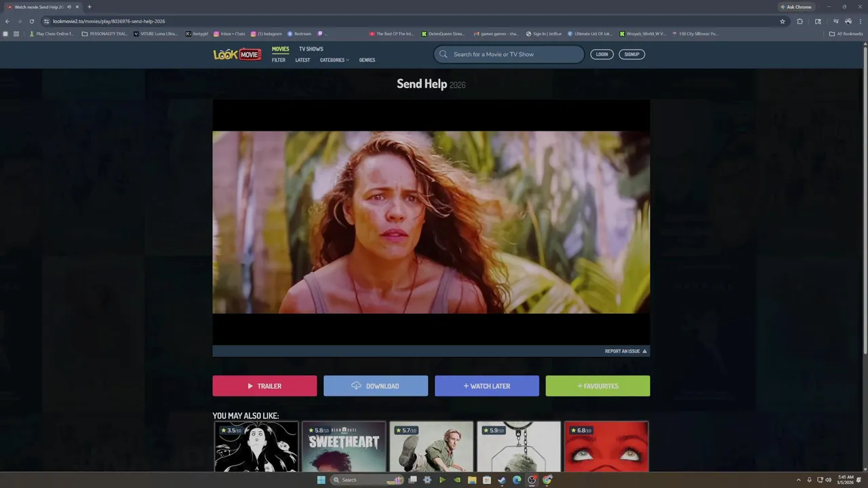Screen dimensions: 868x488
Task: Open the 3.5-rated recommended movie
Action: (x=256, y=447)
